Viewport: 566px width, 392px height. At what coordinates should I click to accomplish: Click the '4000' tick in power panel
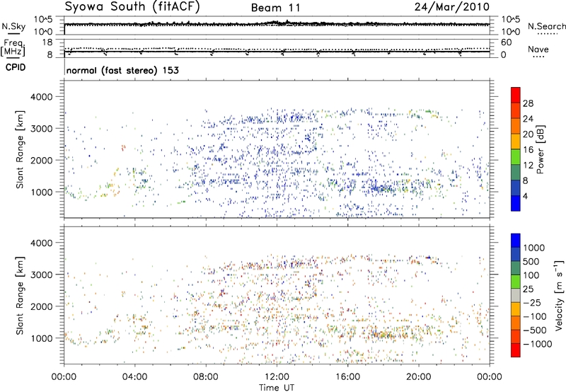click(41, 97)
